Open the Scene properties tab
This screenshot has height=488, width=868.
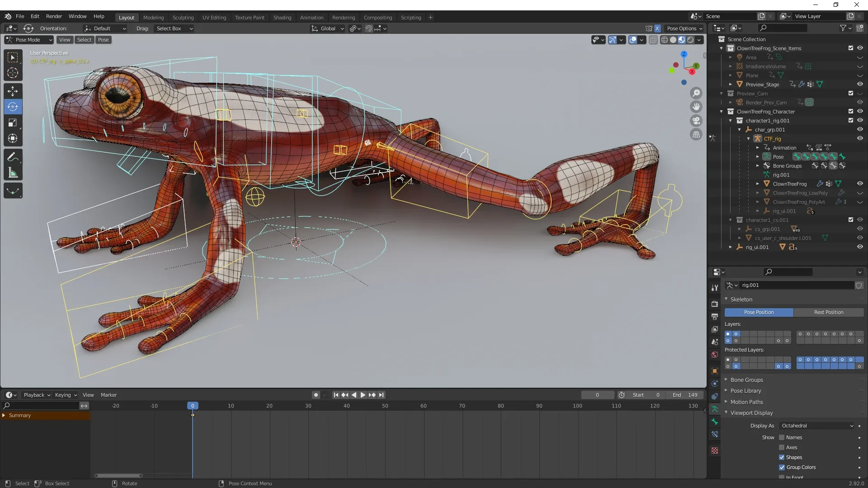point(715,342)
